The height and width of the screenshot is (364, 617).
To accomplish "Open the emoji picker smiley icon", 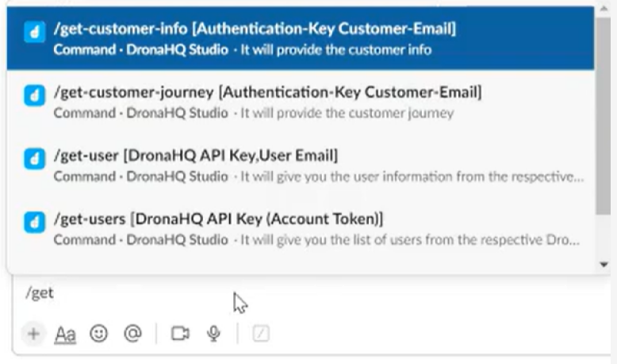I will (x=98, y=335).
